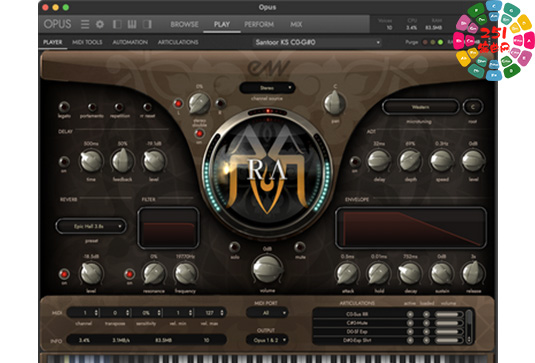Toggle the left panel layout icon

click(x=117, y=24)
